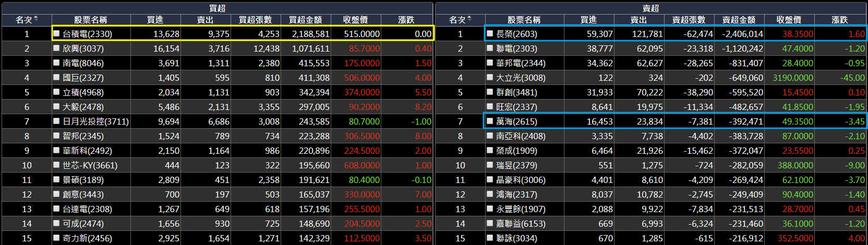Click 收盤價 header in 賣超 table

pyautogui.click(x=789, y=20)
